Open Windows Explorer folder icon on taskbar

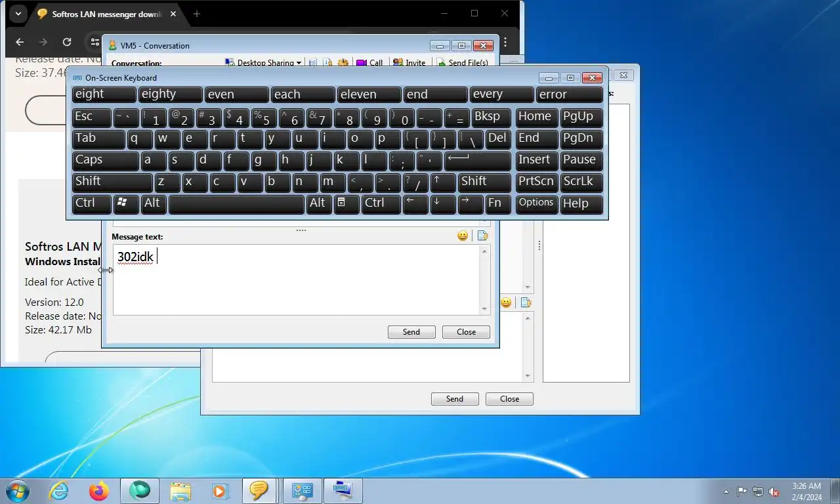(180, 491)
